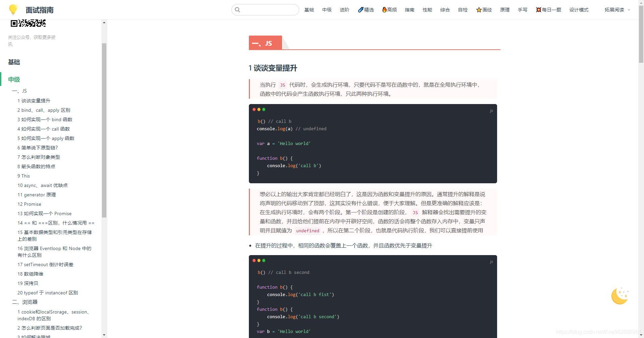Click the sidebar scroll up arrow

click(x=104, y=22)
